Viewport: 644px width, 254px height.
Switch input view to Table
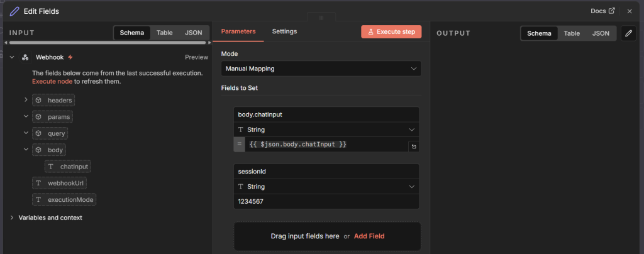pos(164,33)
